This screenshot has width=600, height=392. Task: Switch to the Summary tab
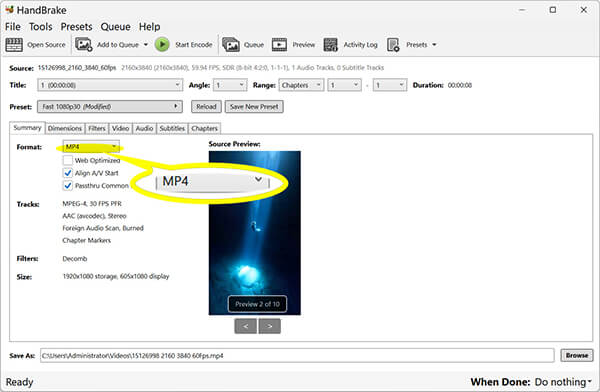pos(27,128)
